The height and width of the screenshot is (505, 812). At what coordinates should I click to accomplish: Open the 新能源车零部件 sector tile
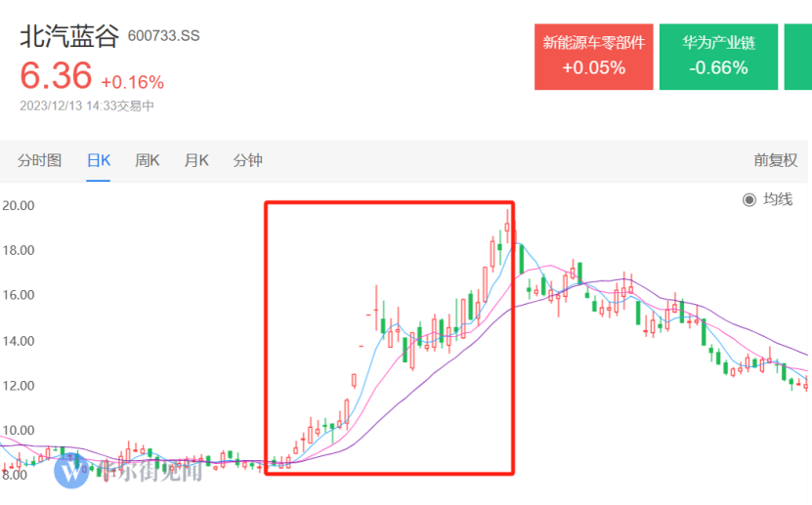tap(593, 57)
